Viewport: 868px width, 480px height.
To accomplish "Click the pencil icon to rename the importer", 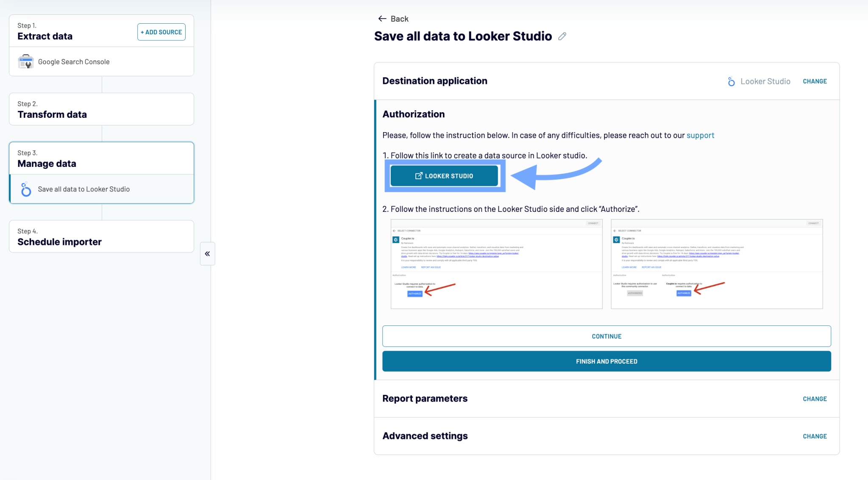I will coord(562,36).
